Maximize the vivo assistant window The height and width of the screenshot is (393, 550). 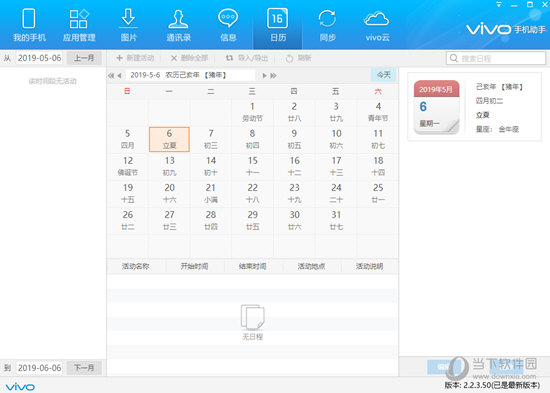click(530, 5)
